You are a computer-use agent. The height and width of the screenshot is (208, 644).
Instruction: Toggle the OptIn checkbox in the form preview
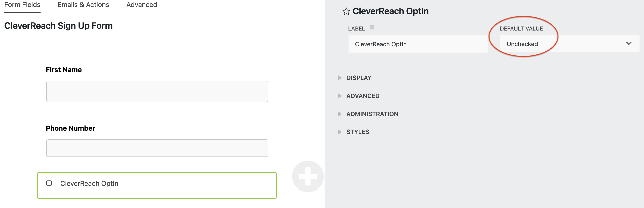(49, 183)
